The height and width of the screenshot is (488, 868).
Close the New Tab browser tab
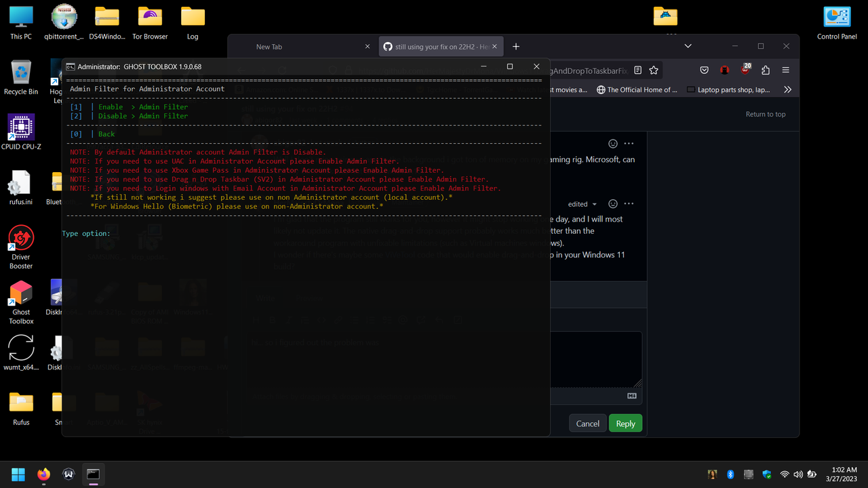click(368, 47)
